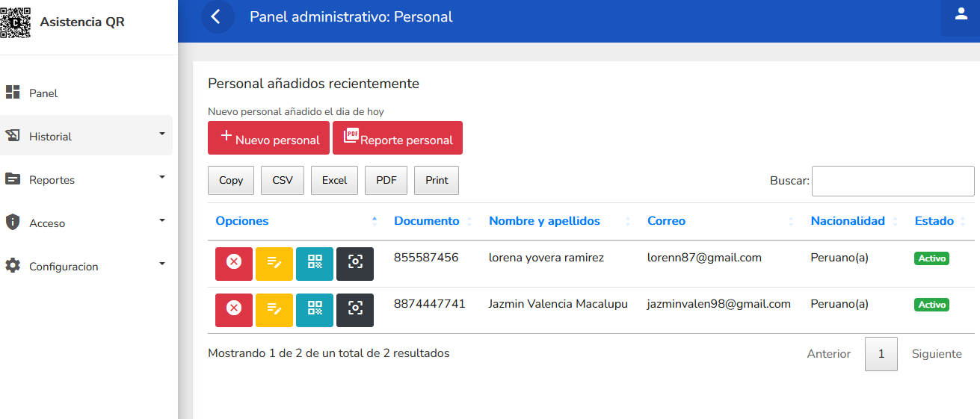Go back using the header arrow button

tap(217, 16)
